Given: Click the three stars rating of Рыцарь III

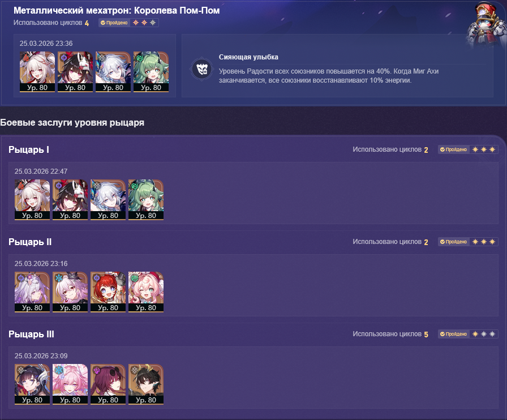Looking at the screenshot, I should pos(483,334).
